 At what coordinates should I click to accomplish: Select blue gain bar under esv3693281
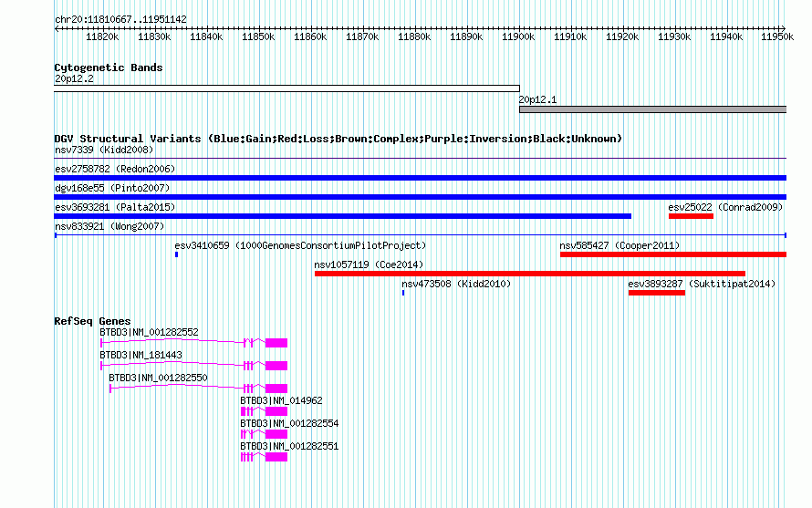343,216
